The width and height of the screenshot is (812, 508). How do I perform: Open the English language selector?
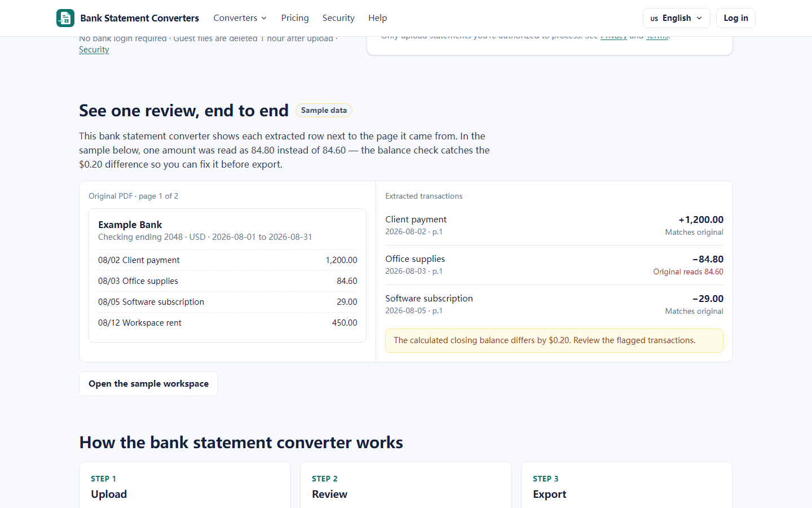[676, 18]
